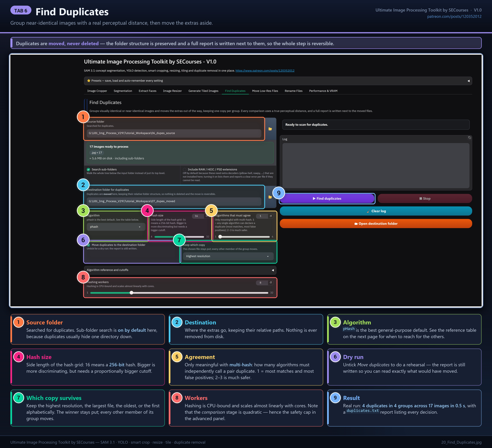Open the Extract Faces tab
492x448 pixels.
pos(147,91)
